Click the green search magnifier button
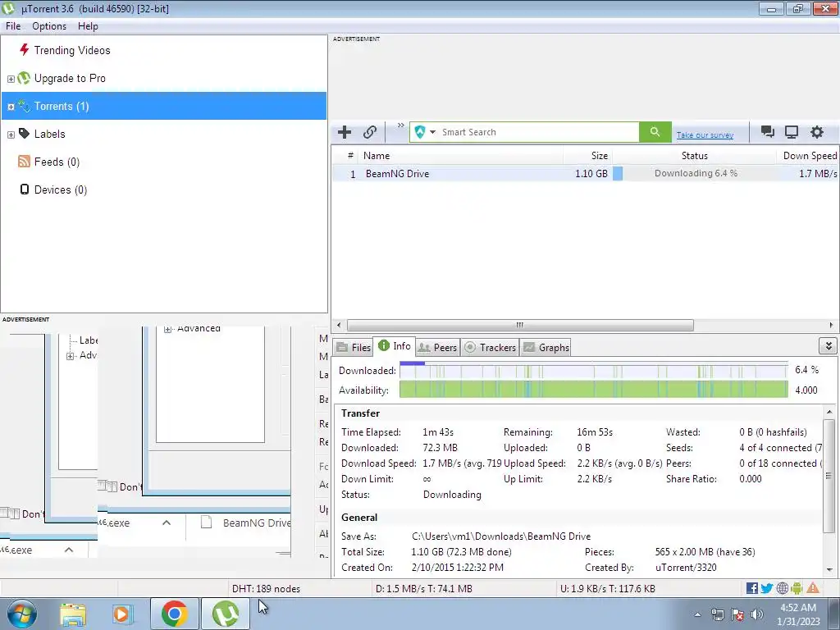The height and width of the screenshot is (630, 840). point(655,132)
